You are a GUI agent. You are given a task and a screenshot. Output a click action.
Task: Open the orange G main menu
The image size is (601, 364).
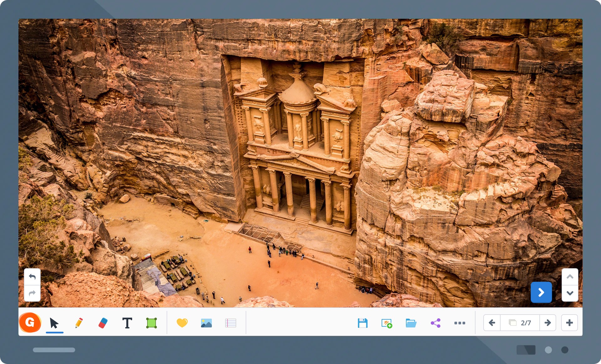(x=30, y=322)
